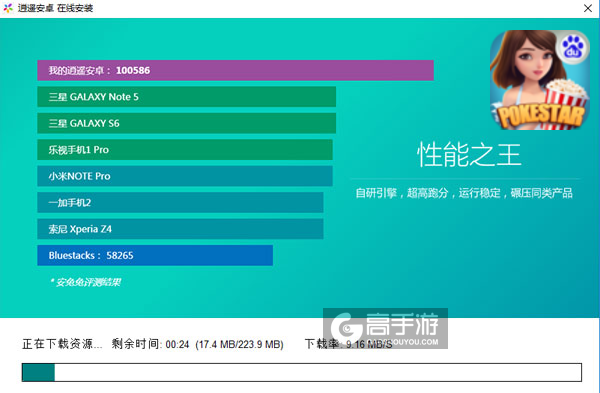Open the Pokestar game icon

point(540,80)
